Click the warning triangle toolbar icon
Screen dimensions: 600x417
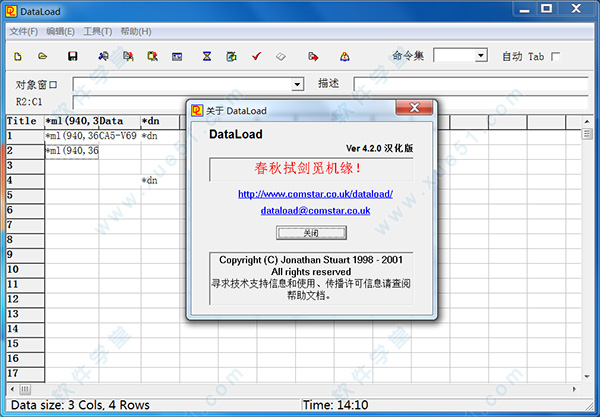tap(345, 56)
